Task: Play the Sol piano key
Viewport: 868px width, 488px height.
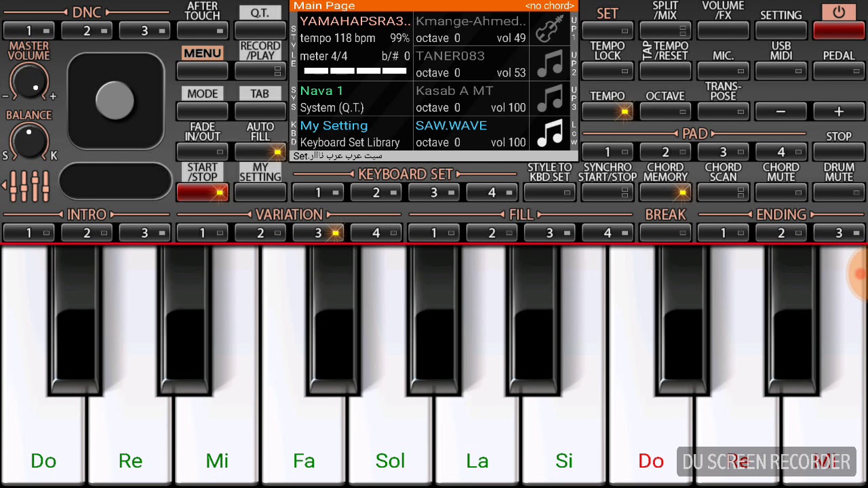Action: [x=390, y=434]
